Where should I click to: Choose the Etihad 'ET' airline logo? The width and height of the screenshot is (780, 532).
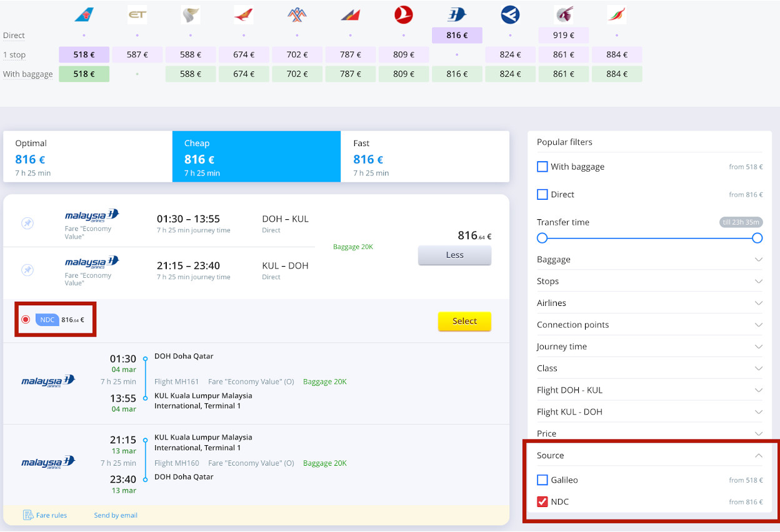137,14
